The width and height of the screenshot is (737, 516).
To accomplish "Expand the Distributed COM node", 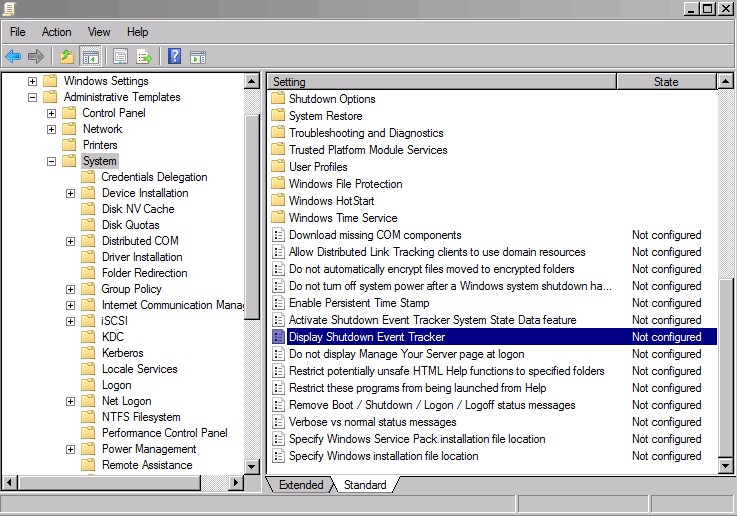I will click(x=70, y=241).
